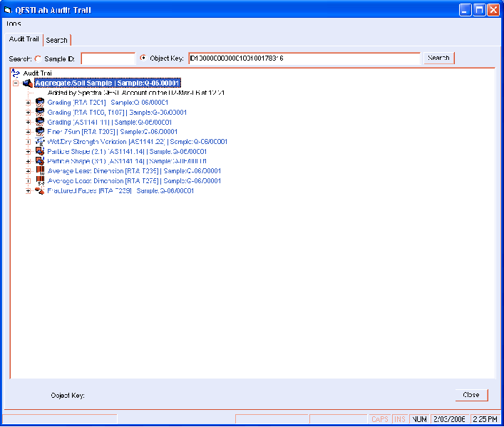Screen dimensions: 504x427
Task: Expand the Grading [AS1141.11] node
Action: point(29,122)
